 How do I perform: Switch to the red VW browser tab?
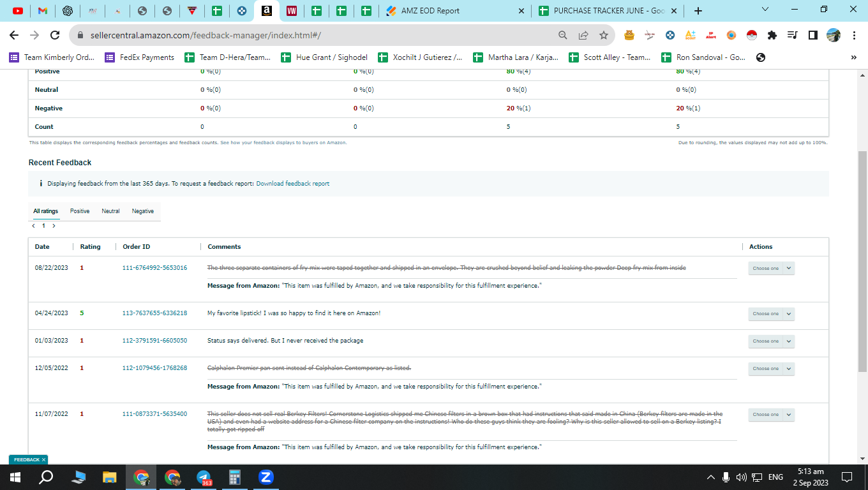pyautogui.click(x=292, y=11)
